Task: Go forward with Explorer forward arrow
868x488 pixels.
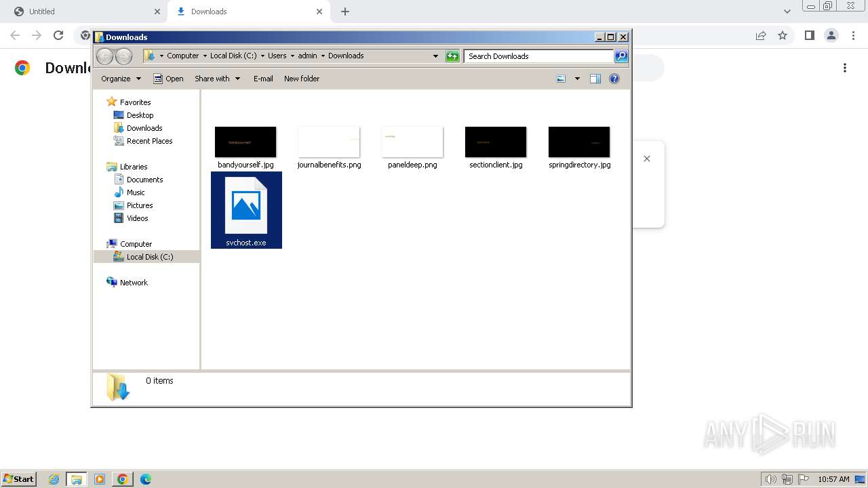Action: click(x=123, y=56)
